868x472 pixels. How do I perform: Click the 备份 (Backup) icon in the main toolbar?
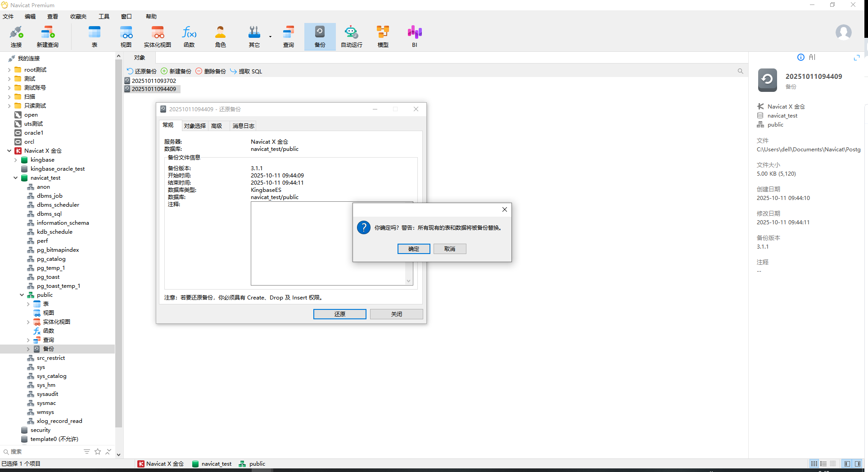(x=320, y=36)
